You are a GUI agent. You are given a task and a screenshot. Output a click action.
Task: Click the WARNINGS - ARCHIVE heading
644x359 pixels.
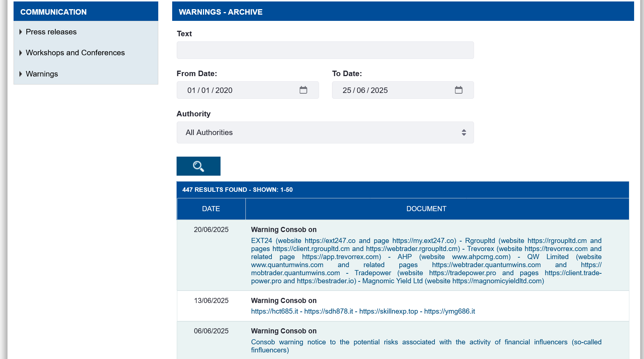pyautogui.click(x=221, y=12)
